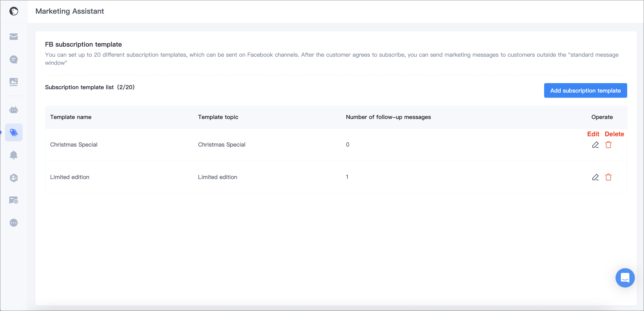The width and height of the screenshot is (644, 311).
Task: Open the floating support chat button
Action: pos(625,278)
